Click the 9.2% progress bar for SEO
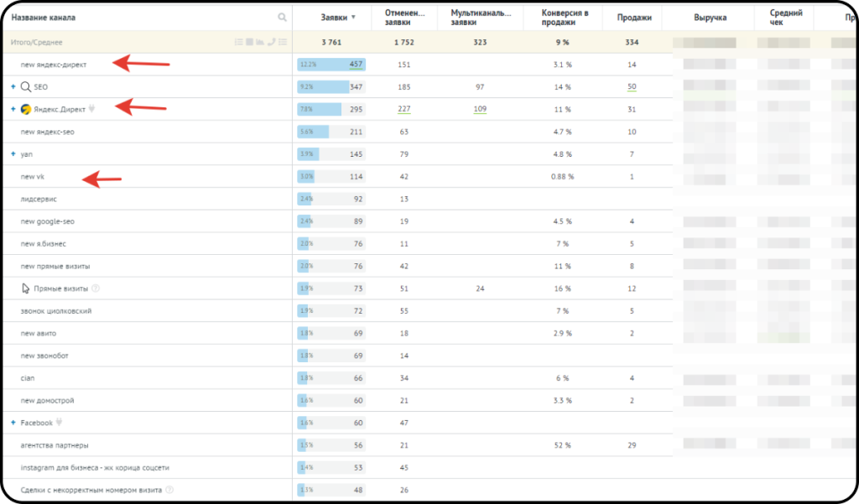This screenshot has width=859, height=504. (x=323, y=86)
